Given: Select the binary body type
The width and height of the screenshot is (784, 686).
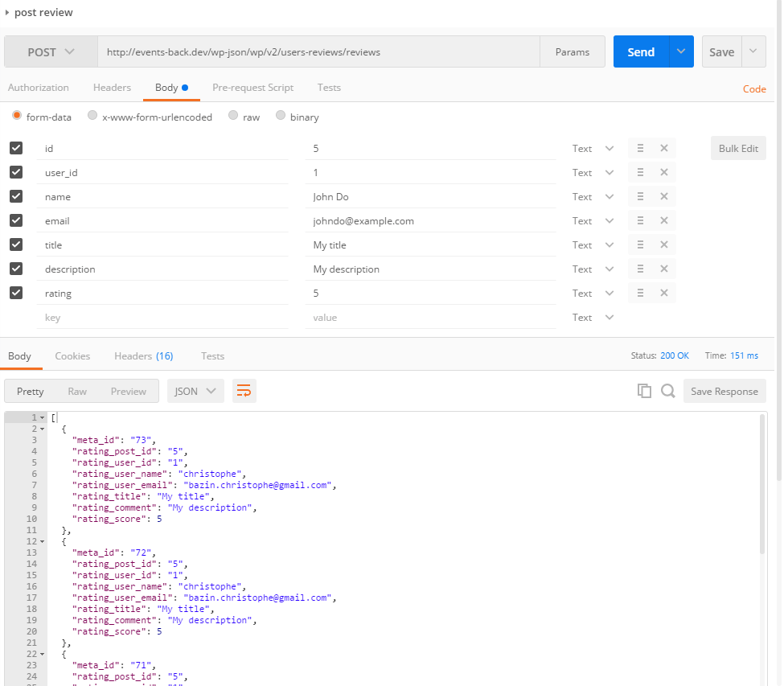Looking at the screenshot, I should (281, 116).
